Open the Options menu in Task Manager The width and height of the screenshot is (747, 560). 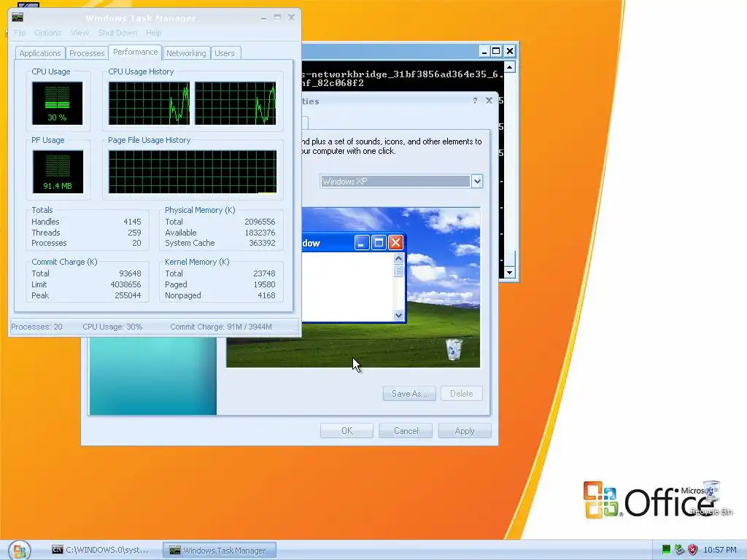(x=47, y=33)
